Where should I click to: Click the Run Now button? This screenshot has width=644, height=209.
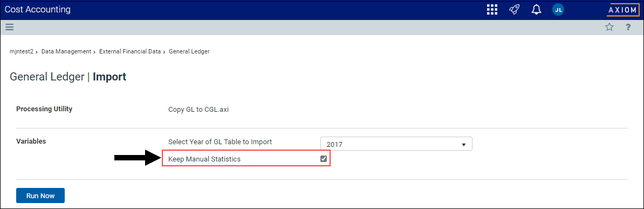coord(40,196)
